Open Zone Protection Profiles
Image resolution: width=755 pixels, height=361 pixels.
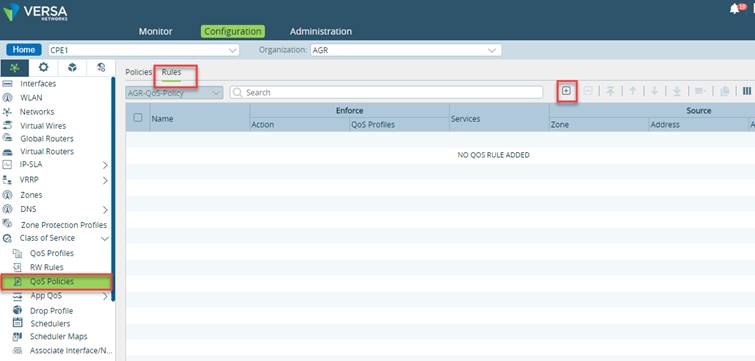64,225
